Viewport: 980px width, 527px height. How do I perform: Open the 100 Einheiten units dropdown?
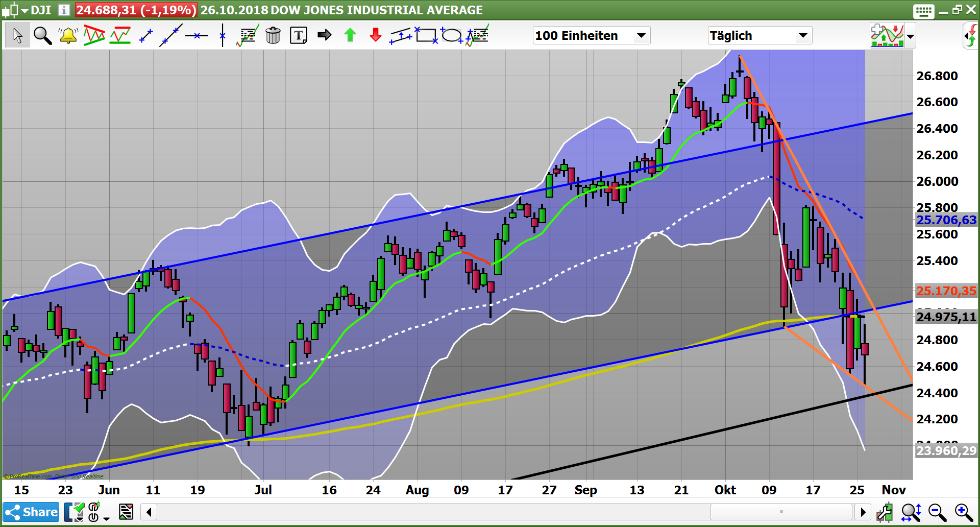tap(591, 35)
